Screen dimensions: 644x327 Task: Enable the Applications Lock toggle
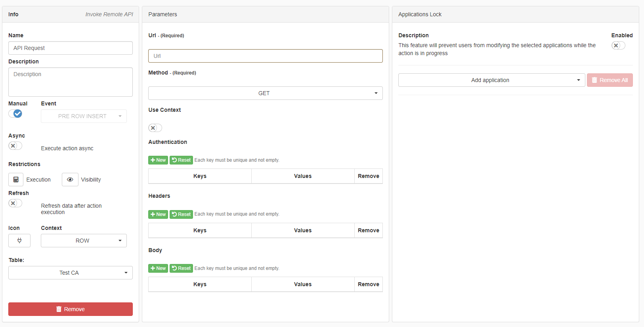click(x=618, y=46)
